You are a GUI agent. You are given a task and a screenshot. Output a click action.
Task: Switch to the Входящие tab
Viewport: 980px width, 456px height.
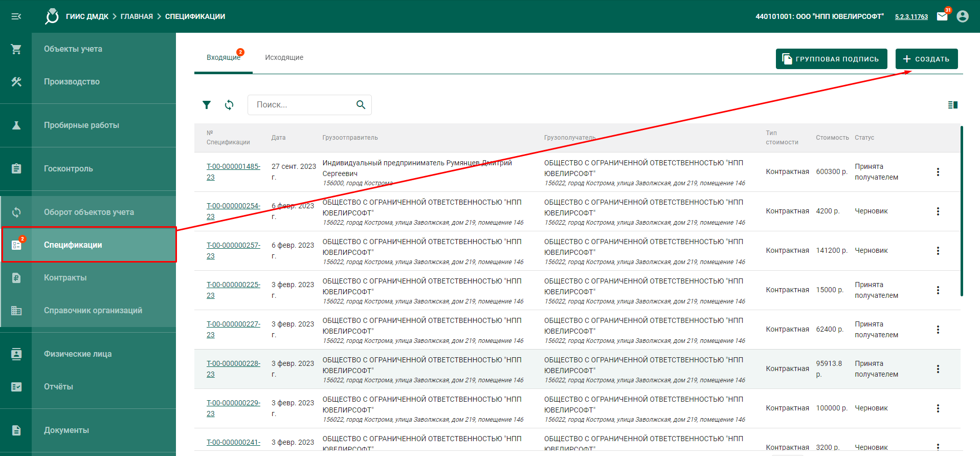(x=224, y=58)
